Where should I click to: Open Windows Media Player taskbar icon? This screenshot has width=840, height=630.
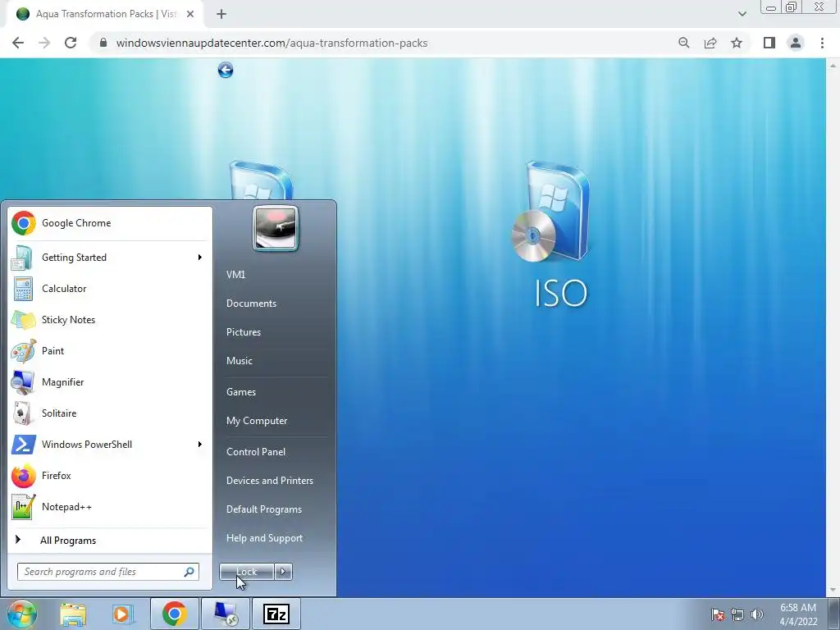(x=122, y=614)
